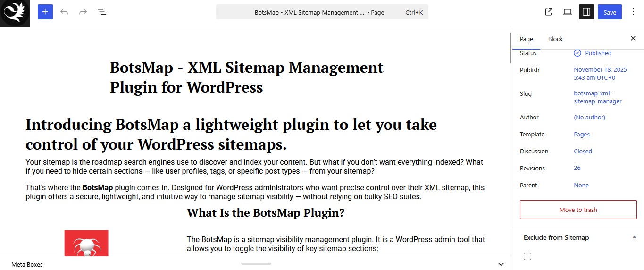View page in new tab icon
The width and height of the screenshot is (644, 270).
pyautogui.click(x=549, y=12)
